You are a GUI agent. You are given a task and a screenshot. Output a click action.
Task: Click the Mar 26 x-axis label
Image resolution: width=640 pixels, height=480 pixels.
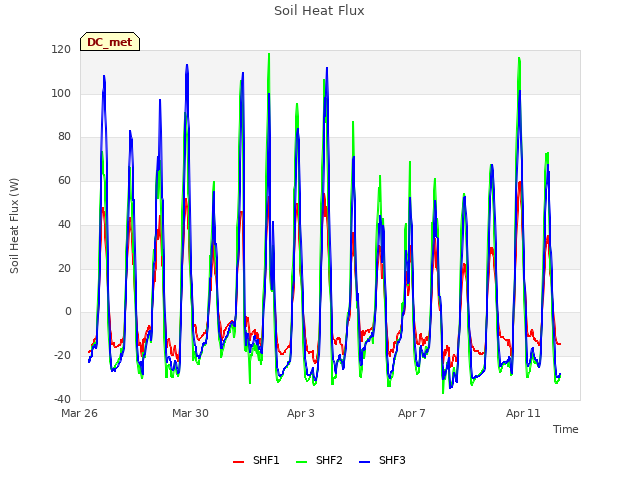coord(80,413)
